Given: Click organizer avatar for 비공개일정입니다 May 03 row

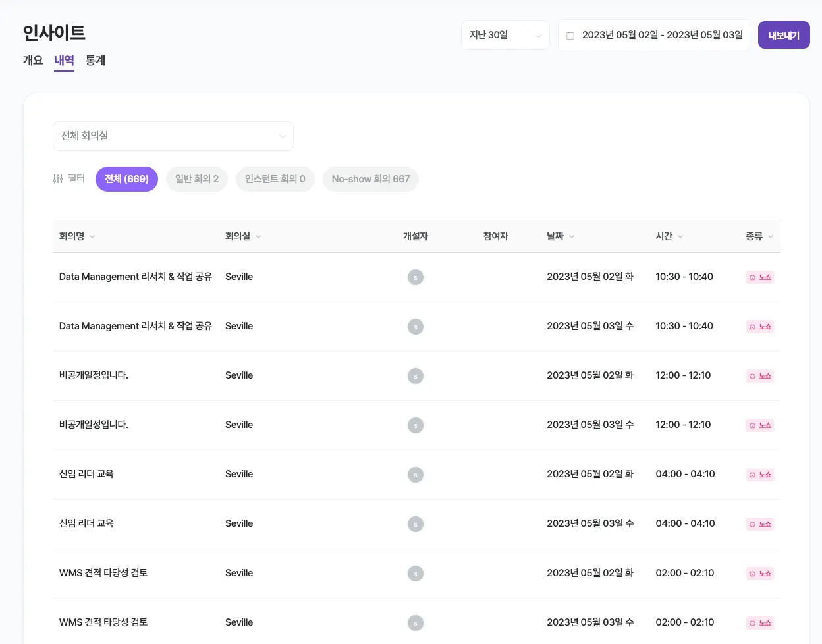Looking at the screenshot, I should [415, 425].
